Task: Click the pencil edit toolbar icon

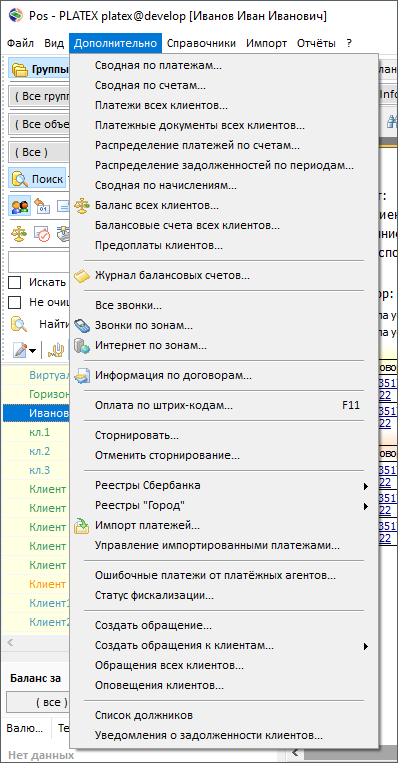Action: click(x=20, y=350)
